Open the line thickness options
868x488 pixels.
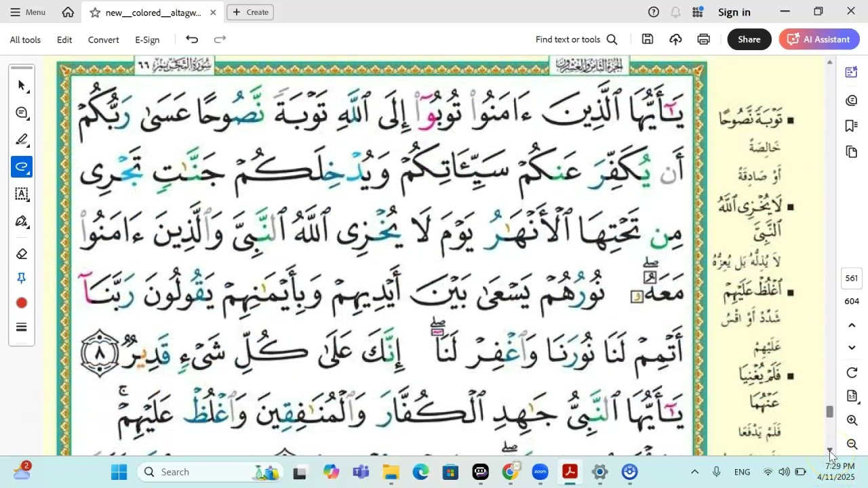22,327
